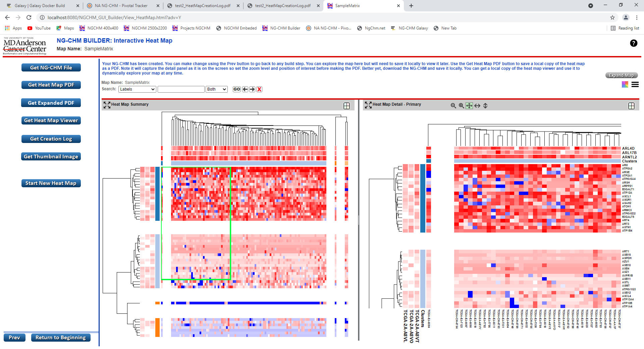This screenshot has width=644, height=349.
Task: Bookmark this page with star icon
Action: tap(612, 17)
